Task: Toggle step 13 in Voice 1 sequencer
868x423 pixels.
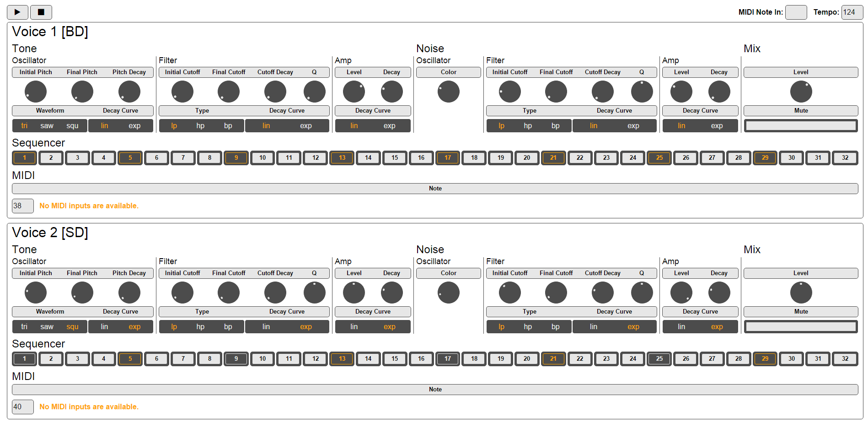Action: [x=342, y=157]
